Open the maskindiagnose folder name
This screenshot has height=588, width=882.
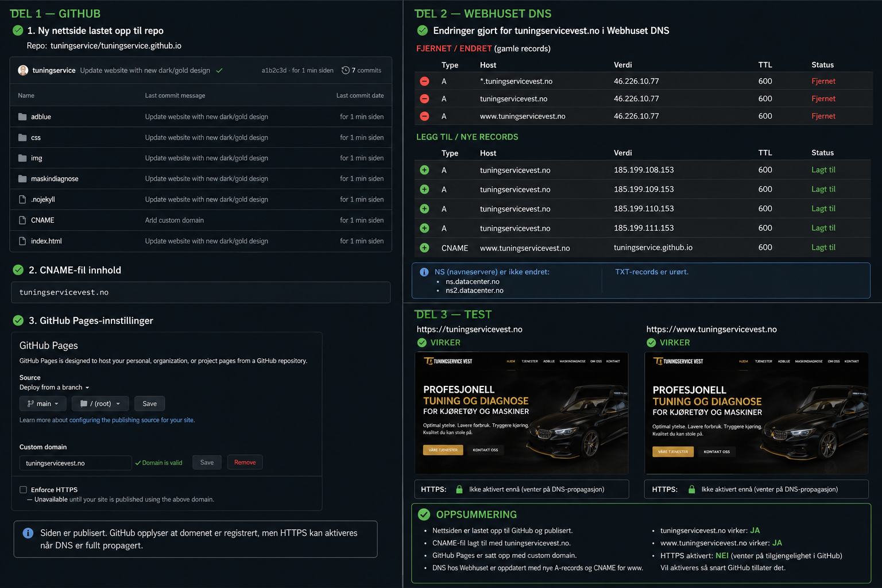click(x=55, y=179)
